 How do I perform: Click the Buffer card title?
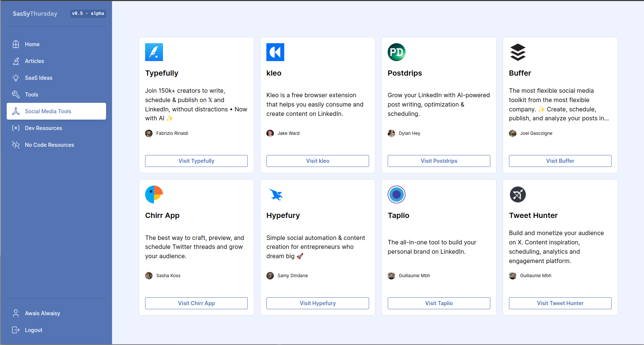520,73
